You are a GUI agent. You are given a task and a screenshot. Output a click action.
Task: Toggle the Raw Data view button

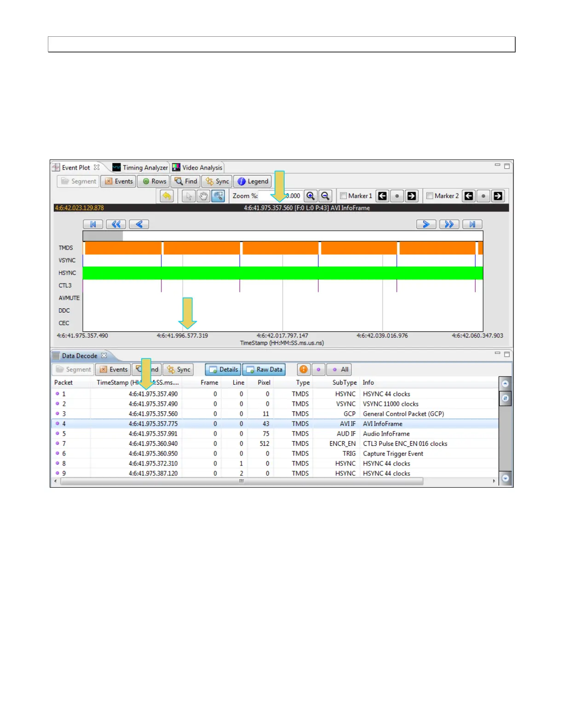pyautogui.click(x=264, y=370)
